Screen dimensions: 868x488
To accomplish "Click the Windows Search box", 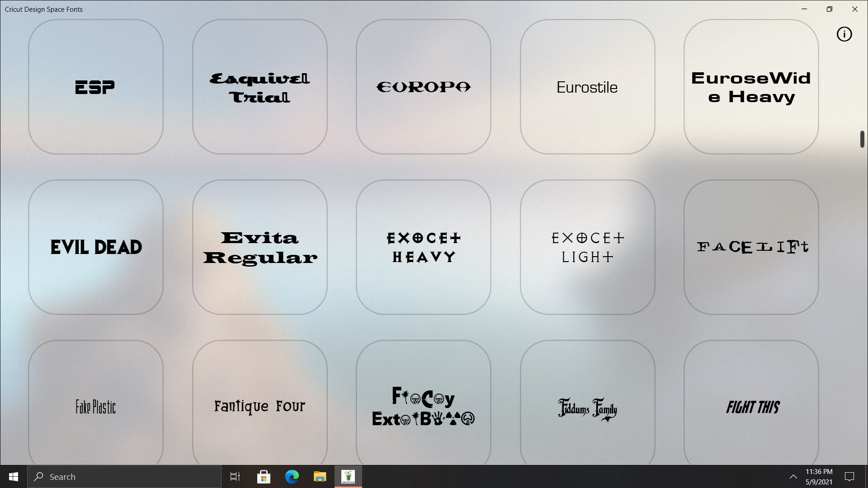I will (124, 477).
